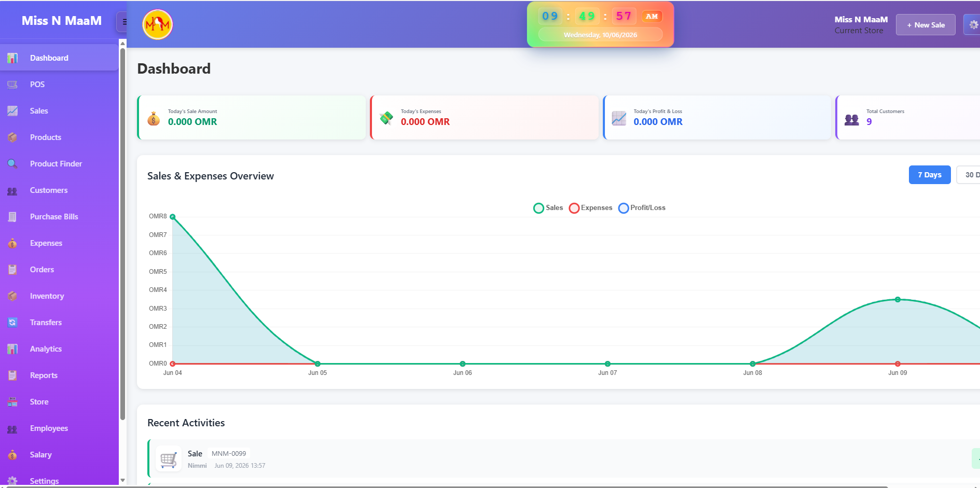Click the Sales data point at Jun 04
Image resolution: width=980 pixels, height=488 pixels.
[173, 217]
